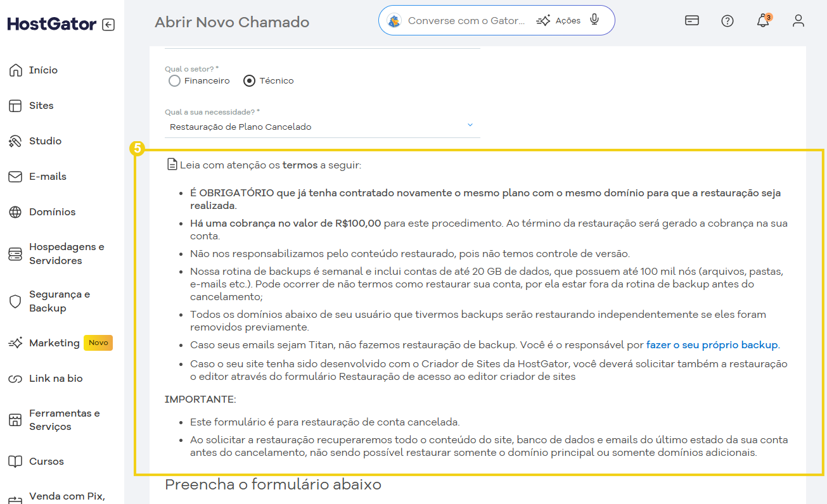Click the E-mails envelope icon
The width and height of the screenshot is (827, 504).
point(15,177)
